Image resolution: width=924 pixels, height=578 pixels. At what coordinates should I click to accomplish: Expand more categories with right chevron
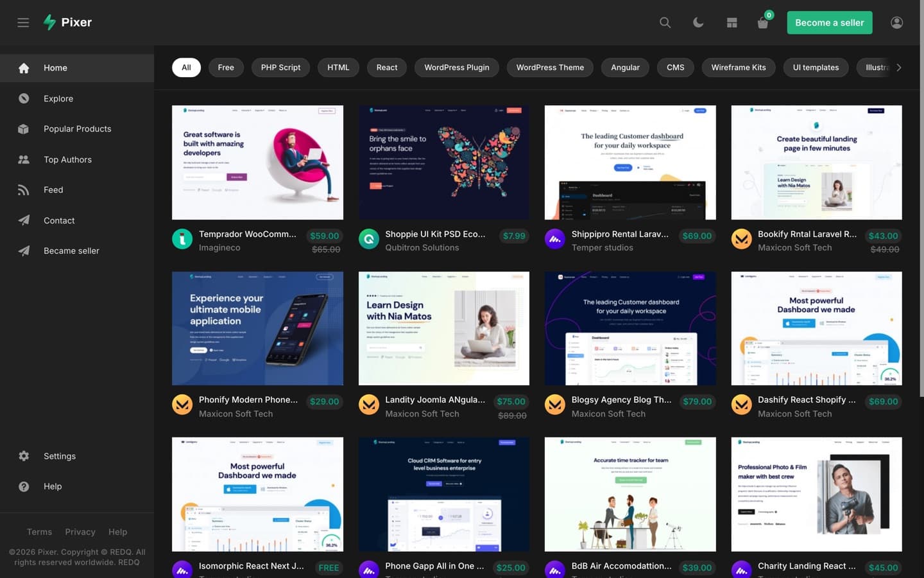tap(899, 67)
